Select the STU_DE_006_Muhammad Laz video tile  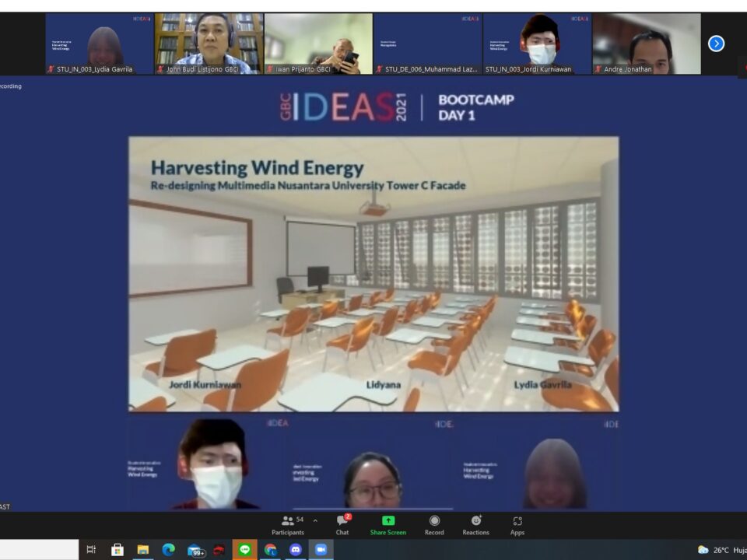(428, 44)
